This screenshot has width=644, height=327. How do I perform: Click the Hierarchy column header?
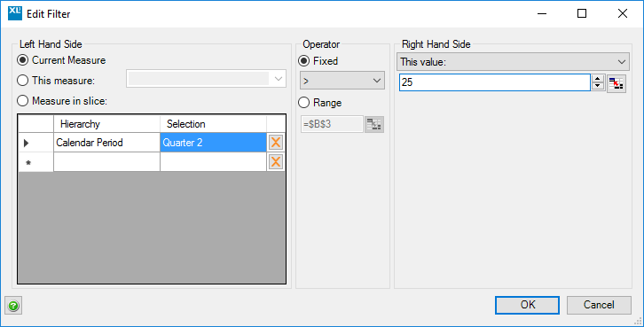point(106,124)
